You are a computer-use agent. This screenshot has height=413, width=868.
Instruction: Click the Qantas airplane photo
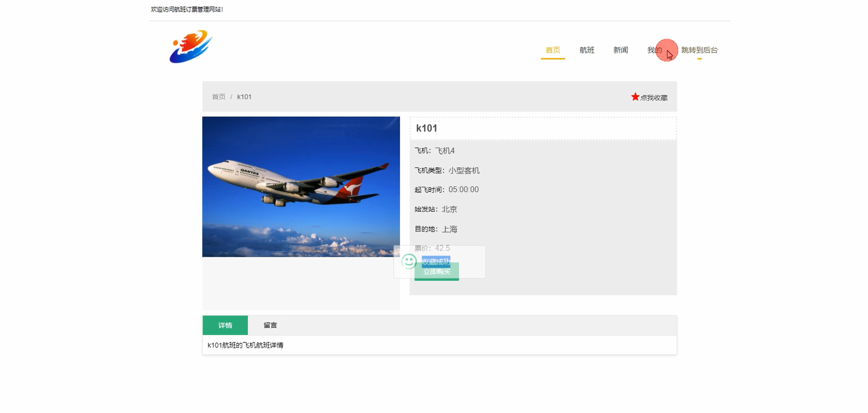[301, 187]
